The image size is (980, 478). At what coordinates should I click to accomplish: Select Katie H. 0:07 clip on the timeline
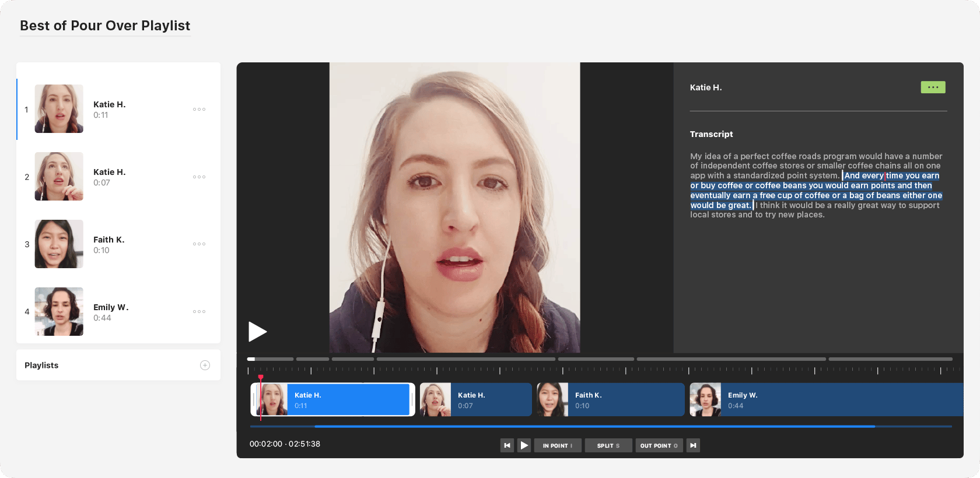pos(475,399)
